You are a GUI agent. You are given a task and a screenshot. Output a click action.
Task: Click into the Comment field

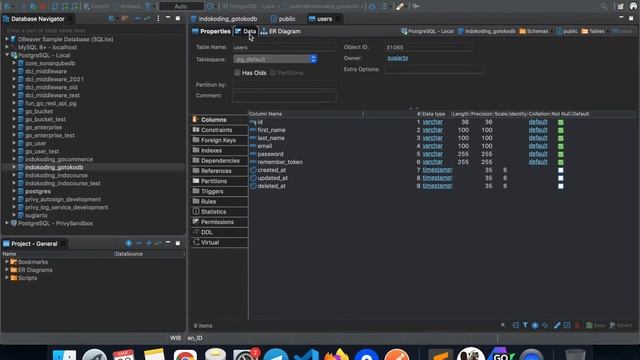[284, 97]
